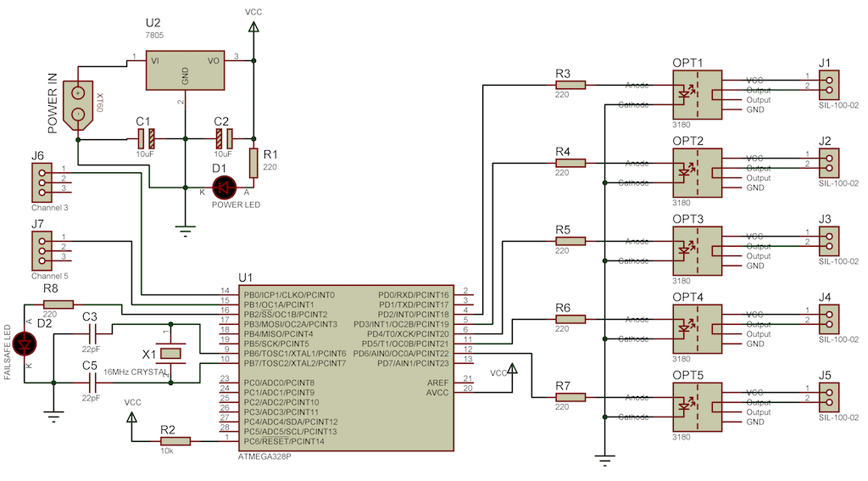Click the OPT4 optocoupler body
868x481 pixels.
(698, 329)
